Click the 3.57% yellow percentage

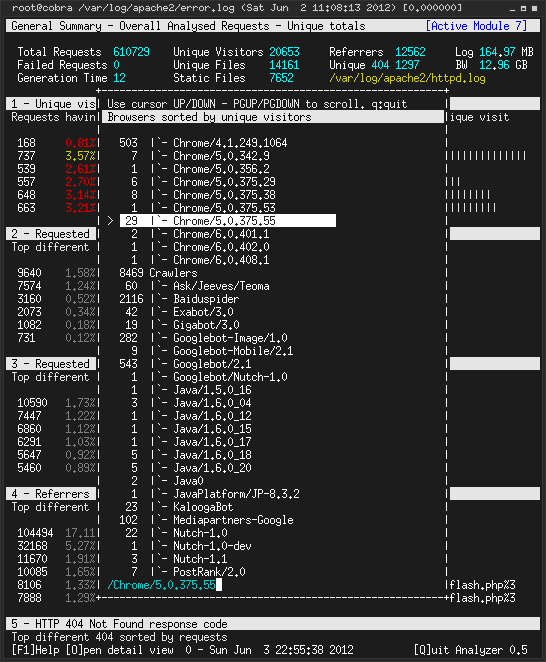[80, 156]
